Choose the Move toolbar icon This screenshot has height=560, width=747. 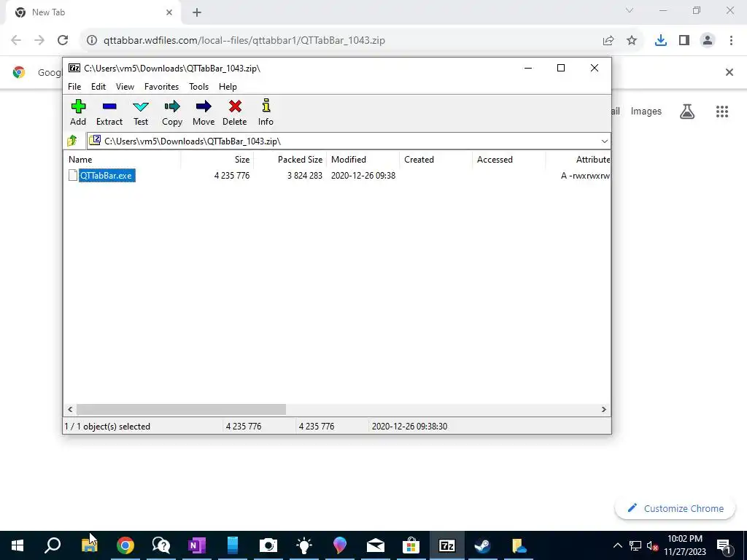[204, 113]
